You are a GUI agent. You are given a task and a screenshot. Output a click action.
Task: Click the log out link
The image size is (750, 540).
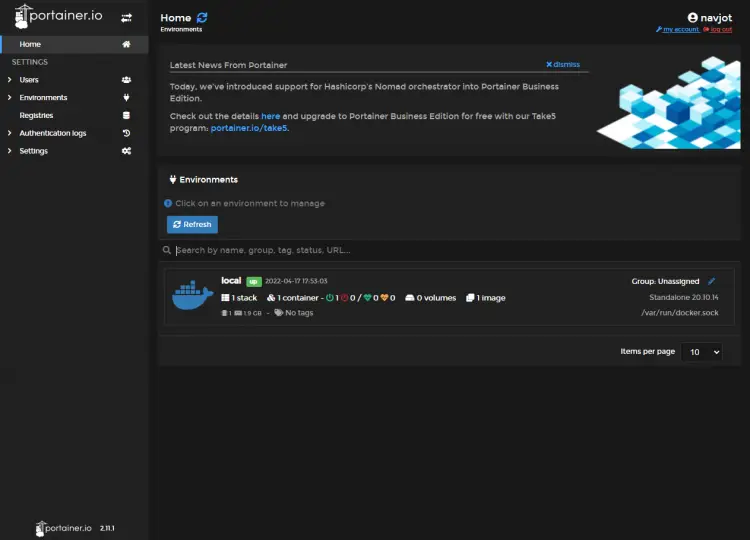[x=720, y=30]
